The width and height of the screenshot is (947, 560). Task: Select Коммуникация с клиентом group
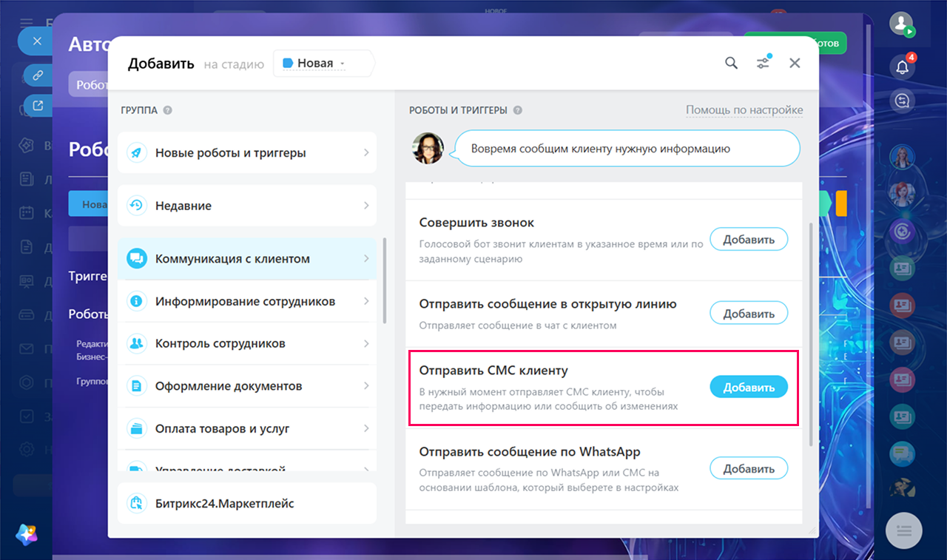point(247,259)
